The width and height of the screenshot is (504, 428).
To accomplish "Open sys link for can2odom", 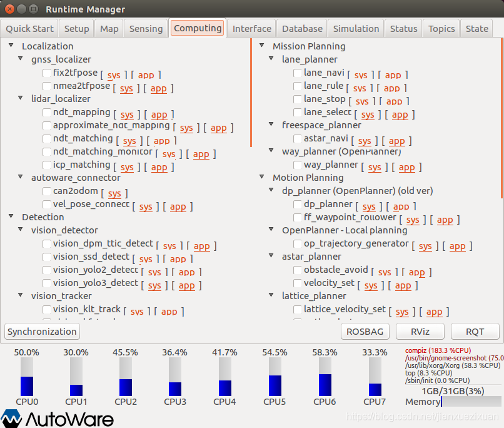I will [114, 194].
